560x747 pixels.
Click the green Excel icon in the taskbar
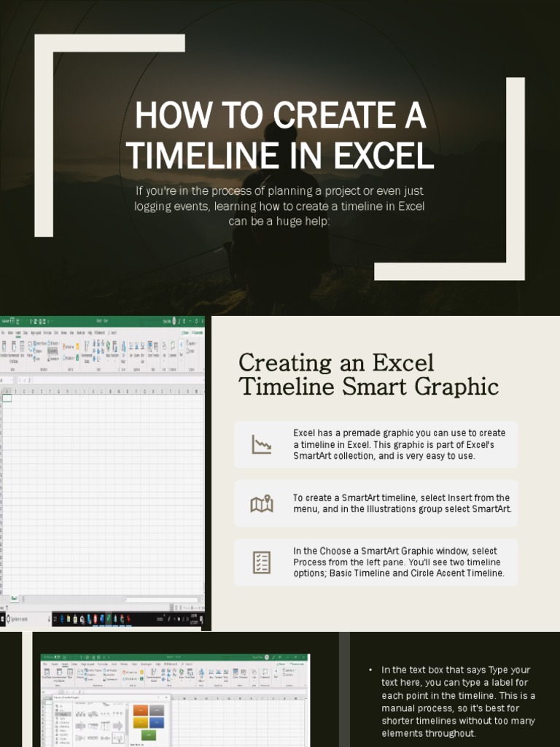[x=108, y=619]
